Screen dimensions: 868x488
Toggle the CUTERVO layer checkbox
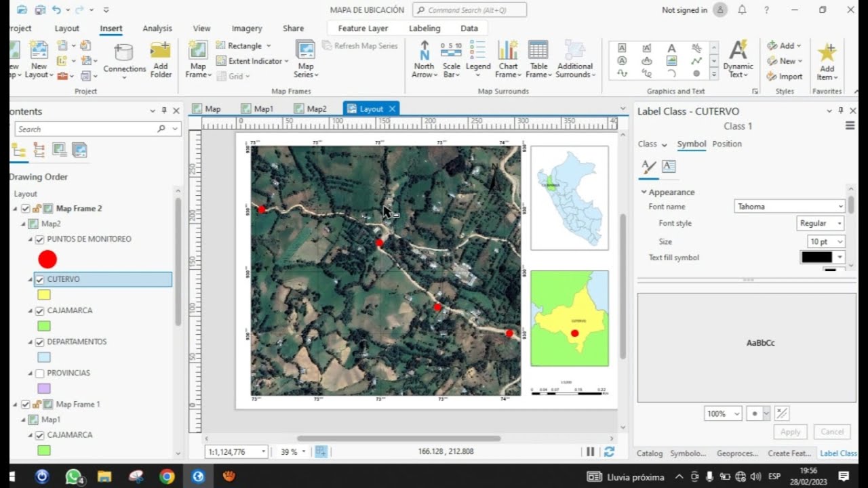(39, 279)
